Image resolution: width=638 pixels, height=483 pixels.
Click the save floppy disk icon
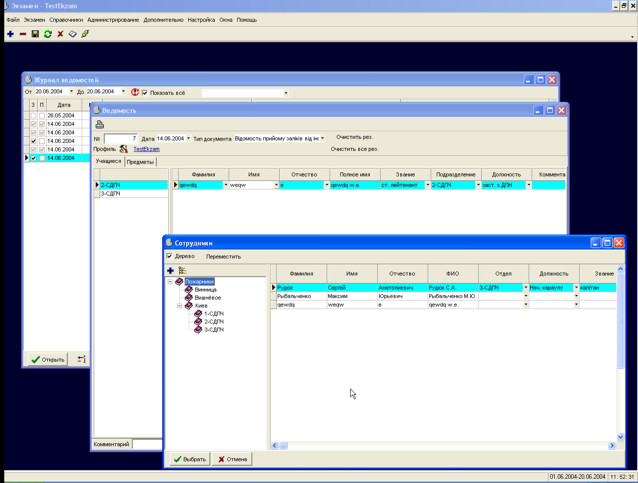35,34
